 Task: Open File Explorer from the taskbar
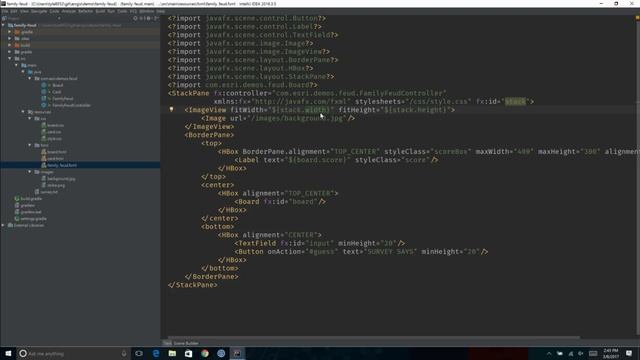tap(172, 353)
